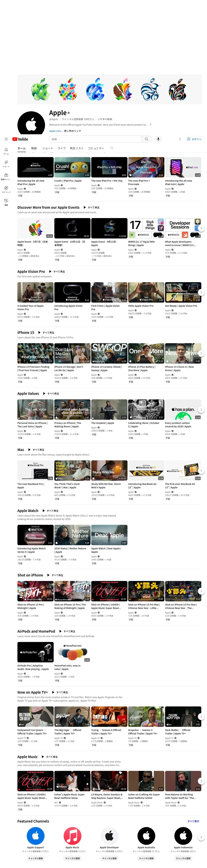
Task: Open the ライブ tab
Action: (62, 148)
